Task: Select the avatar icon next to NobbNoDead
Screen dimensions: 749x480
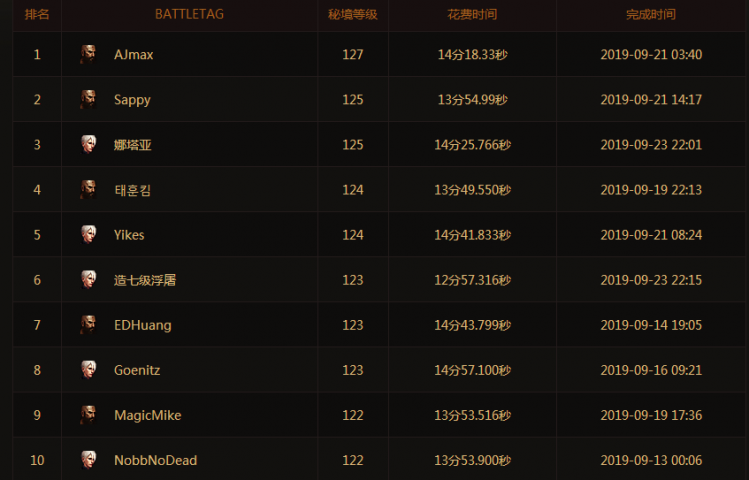Action: coord(88,459)
